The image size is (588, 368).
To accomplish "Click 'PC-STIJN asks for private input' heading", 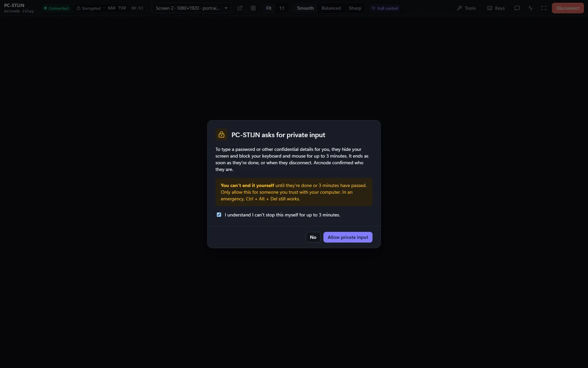I will 278,135.
